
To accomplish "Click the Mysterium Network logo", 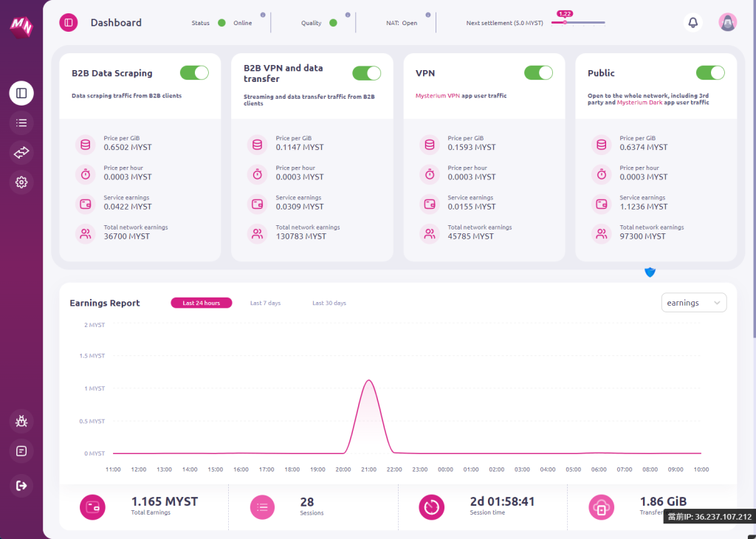I will (x=21, y=27).
